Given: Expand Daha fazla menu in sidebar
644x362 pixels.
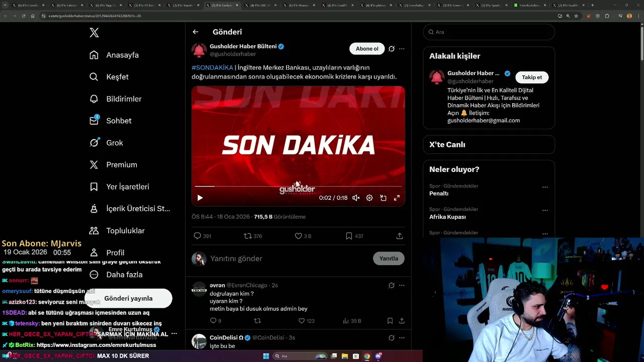Looking at the screenshot, I should (116, 275).
